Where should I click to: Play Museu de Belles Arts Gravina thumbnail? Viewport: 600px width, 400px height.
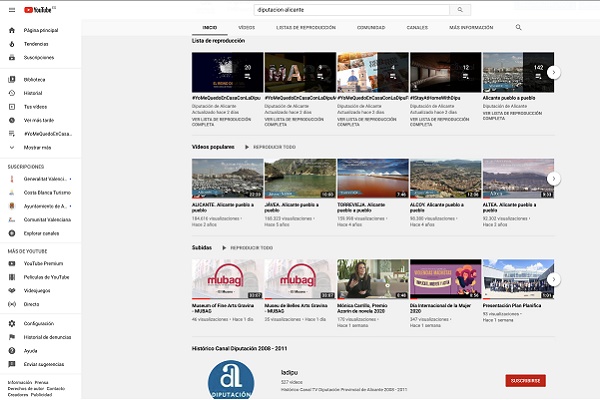tap(300, 279)
